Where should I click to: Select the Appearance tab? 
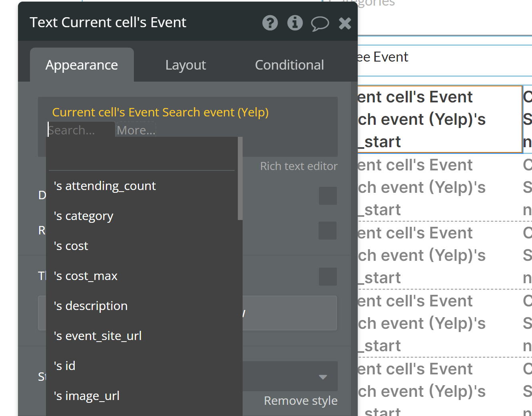point(82,65)
